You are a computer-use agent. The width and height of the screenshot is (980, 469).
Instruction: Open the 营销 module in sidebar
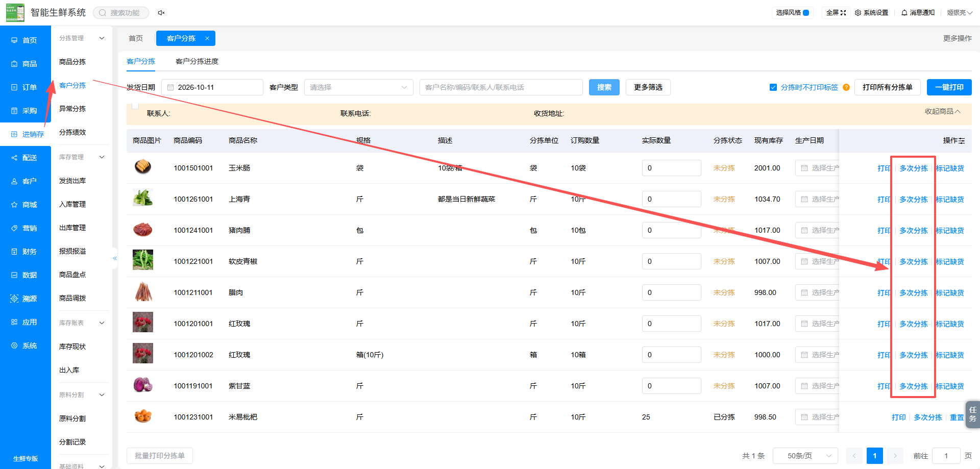(x=25, y=228)
